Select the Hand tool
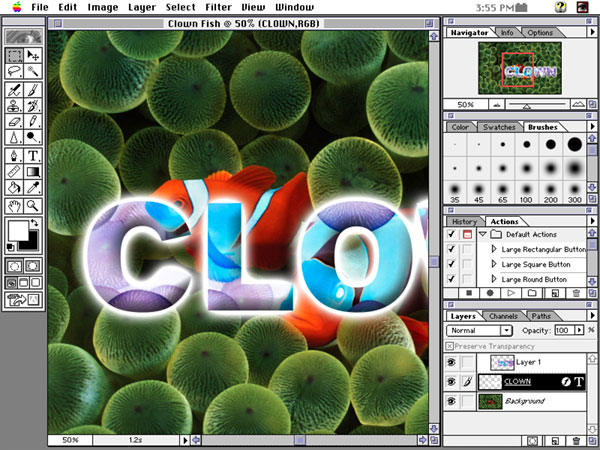The image size is (600, 450). (14, 205)
